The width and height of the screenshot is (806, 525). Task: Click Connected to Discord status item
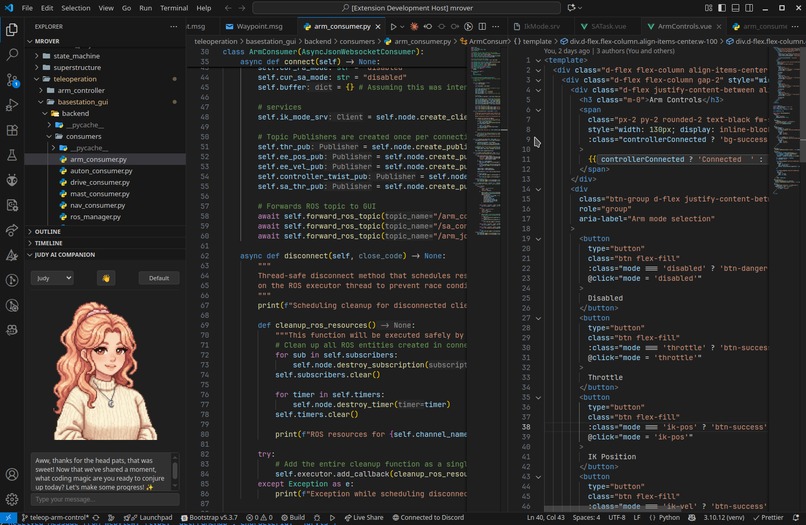(x=428, y=518)
